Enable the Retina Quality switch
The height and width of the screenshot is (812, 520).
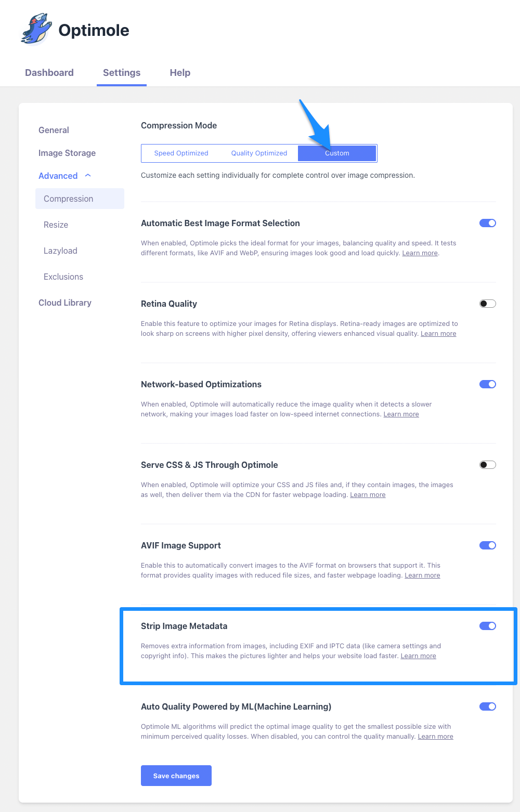click(487, 304)
